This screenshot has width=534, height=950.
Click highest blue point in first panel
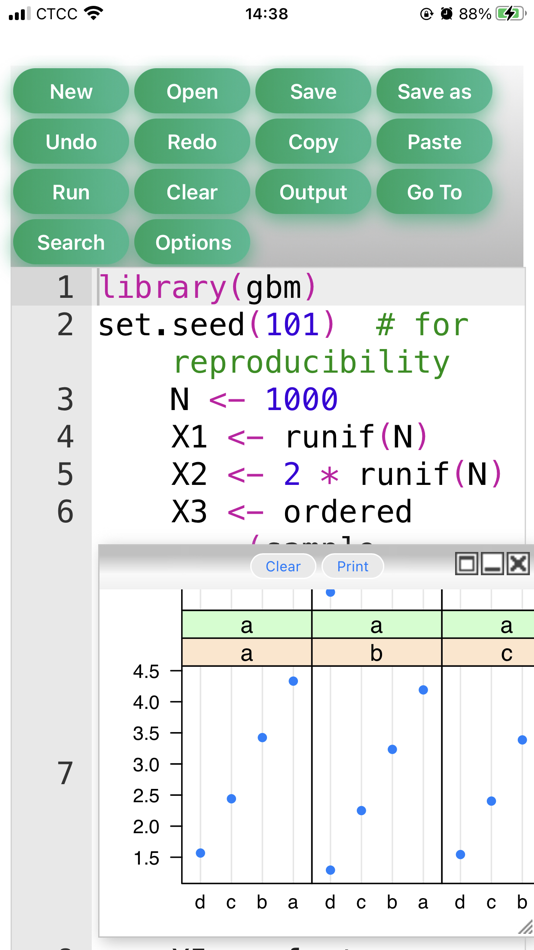[x=293, y=681]
